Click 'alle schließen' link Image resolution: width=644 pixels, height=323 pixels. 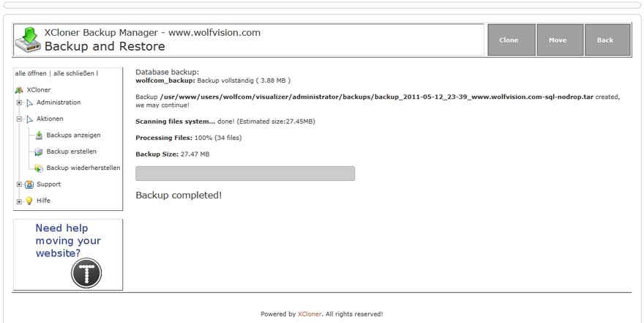74,73
